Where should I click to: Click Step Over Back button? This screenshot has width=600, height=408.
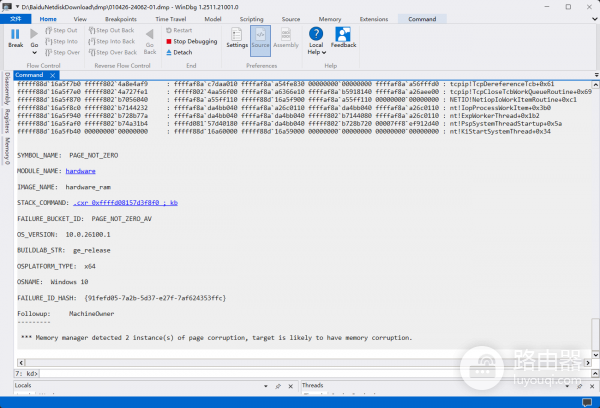pyautogui.click(x=112, y=52)
